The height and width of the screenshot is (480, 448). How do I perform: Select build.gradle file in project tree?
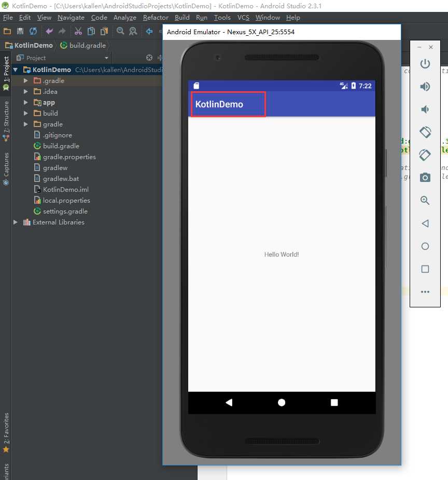pyautogui.click(x=61, y=146)
